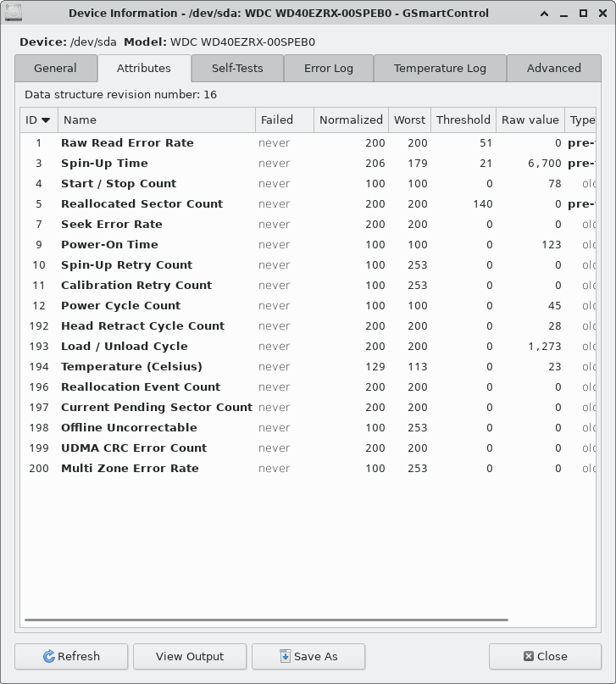Click the Worst column header

click(x=409, y=120)
